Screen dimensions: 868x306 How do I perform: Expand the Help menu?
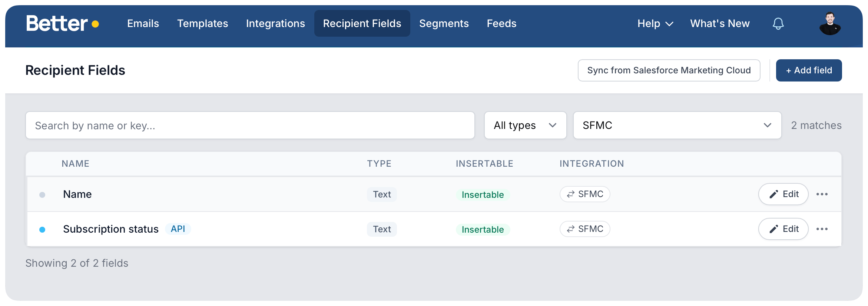[655, 23]
